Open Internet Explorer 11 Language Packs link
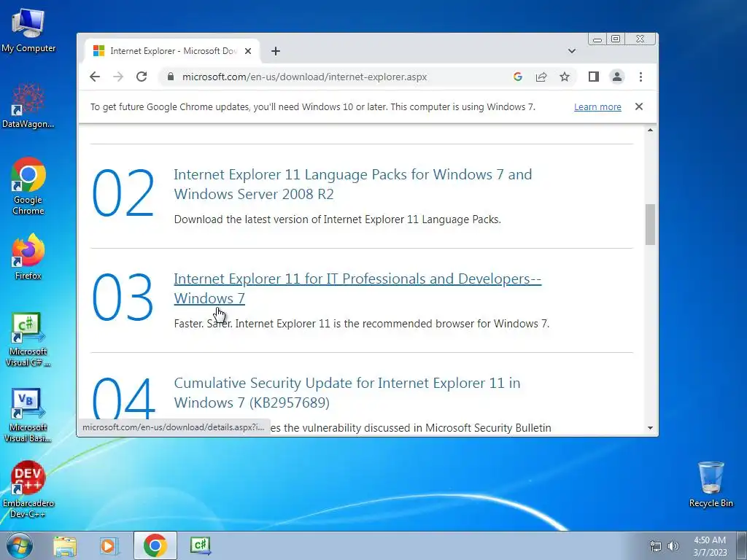747x560 pixels. tap(352, 184)
